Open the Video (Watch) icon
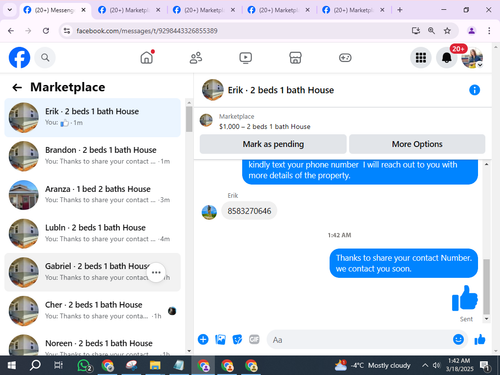 click(246, 58)
